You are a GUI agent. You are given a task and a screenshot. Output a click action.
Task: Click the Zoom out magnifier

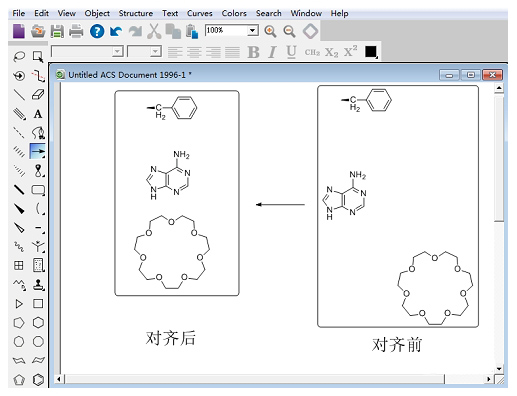coord(289,31)
